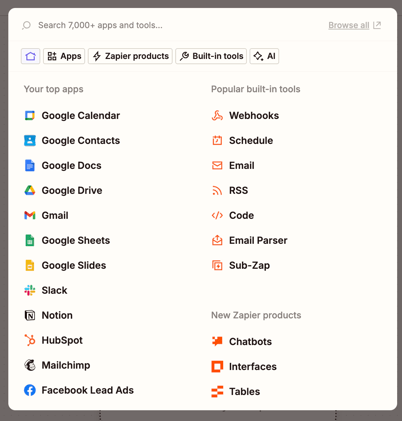This screenshot has width=402, height=421.
Task: Select the Code tool icon
Action: (x=217, y=215)
